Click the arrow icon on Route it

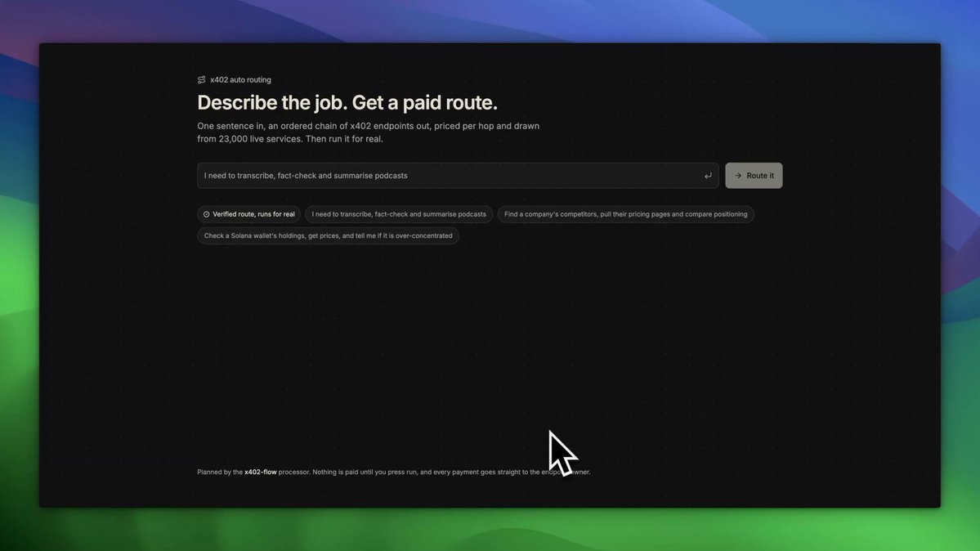pyautogui.click(x=738, y=176)
